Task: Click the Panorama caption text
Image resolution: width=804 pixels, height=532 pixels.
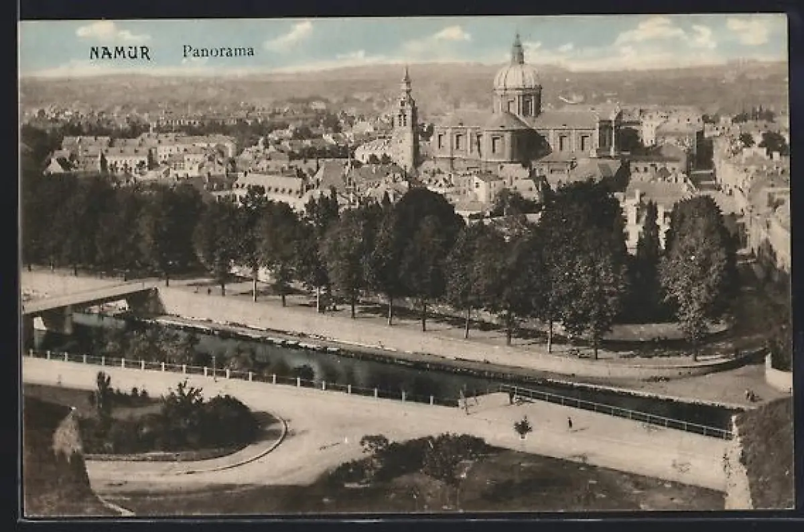Action: [x=218, y=51]
